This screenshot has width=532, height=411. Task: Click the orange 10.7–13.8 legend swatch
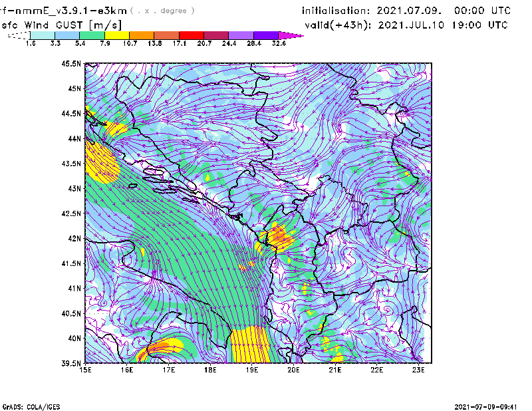[x=142, y=35]
